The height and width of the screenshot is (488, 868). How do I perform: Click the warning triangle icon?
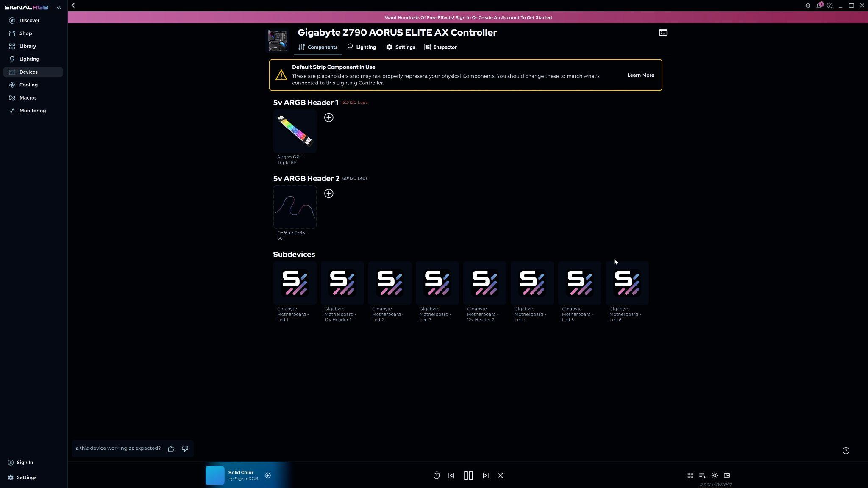[281, 75]
